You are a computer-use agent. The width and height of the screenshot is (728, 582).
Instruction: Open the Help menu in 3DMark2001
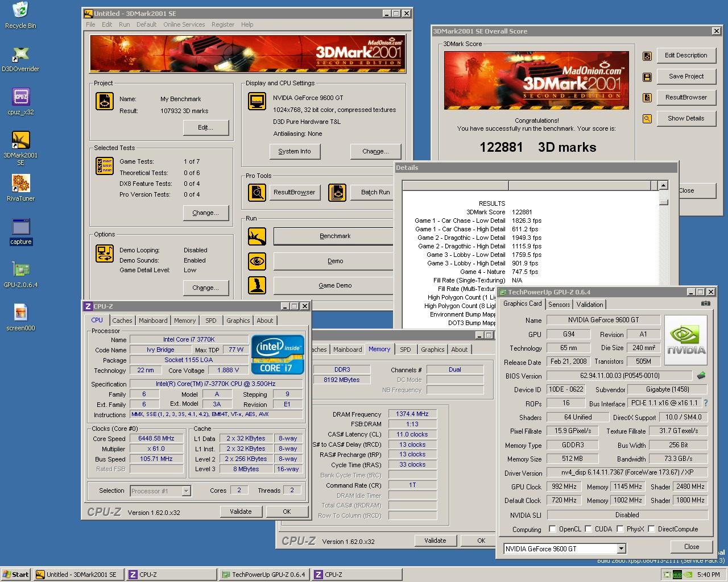coord(247,24)
